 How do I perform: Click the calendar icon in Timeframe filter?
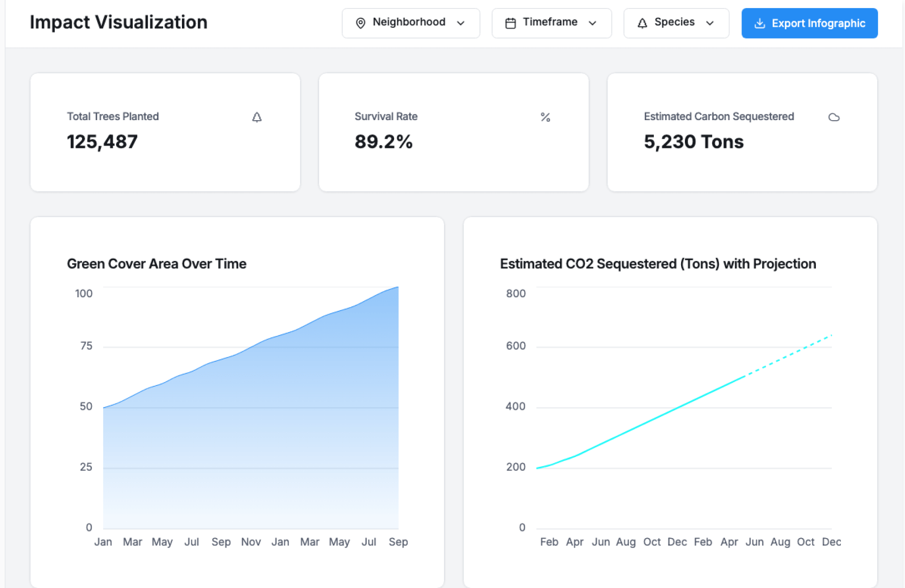click(510, 23)
